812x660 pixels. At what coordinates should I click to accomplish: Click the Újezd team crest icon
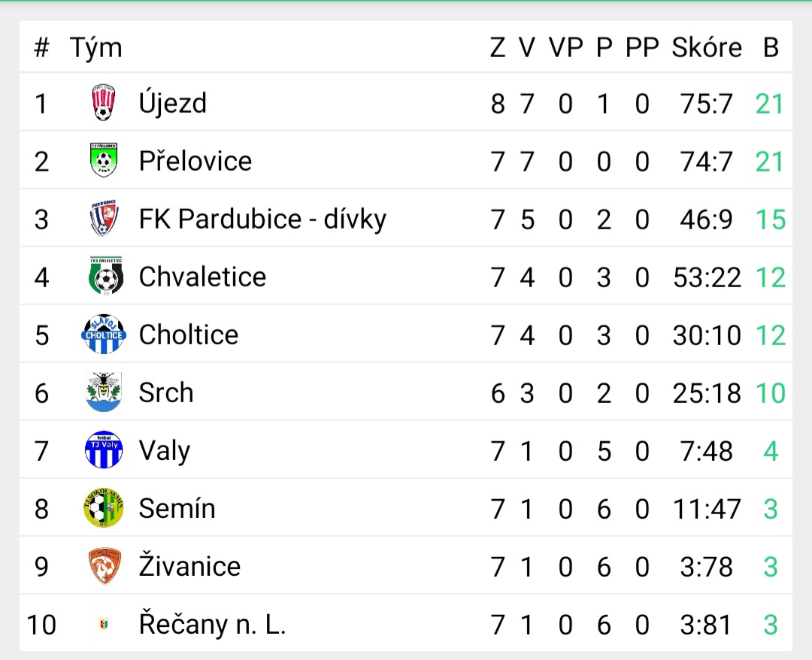pos(104,103)
